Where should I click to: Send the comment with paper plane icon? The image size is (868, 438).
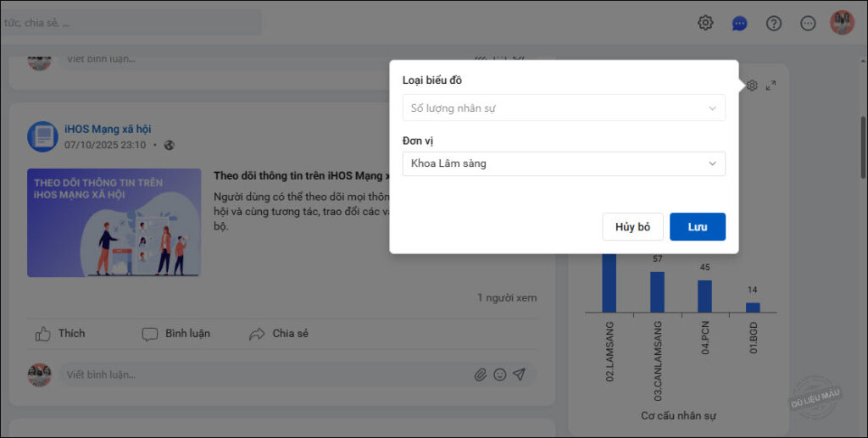(x=520, y=375)
